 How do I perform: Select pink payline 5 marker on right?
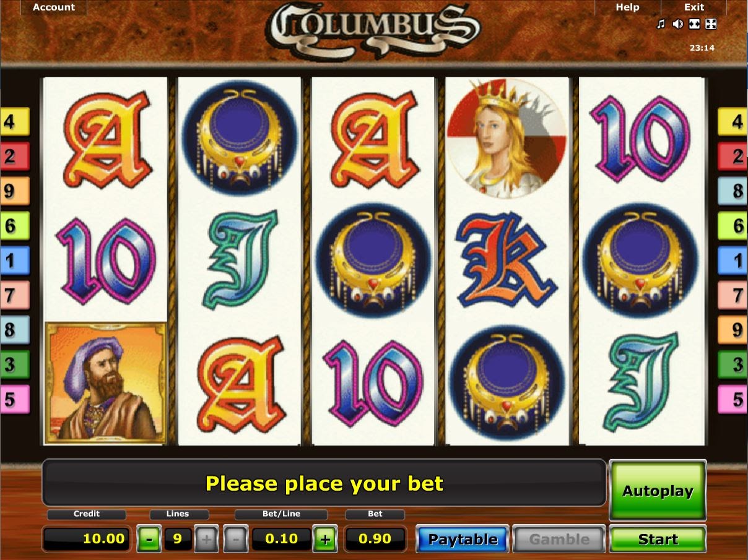[733, 399]
